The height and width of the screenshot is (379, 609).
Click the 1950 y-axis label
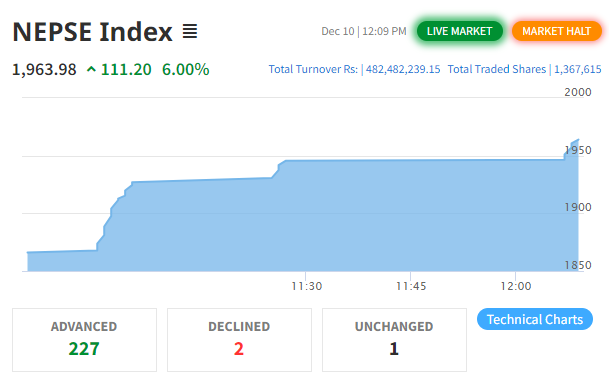point(578,150)
